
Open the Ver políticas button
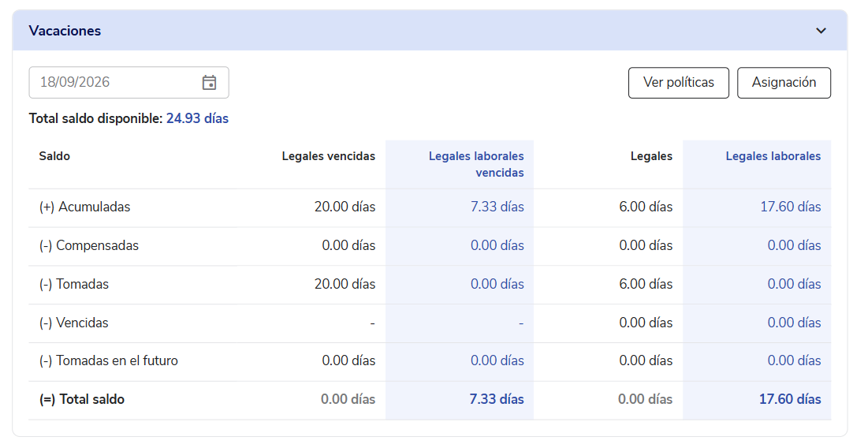click(x=679, y=83)
